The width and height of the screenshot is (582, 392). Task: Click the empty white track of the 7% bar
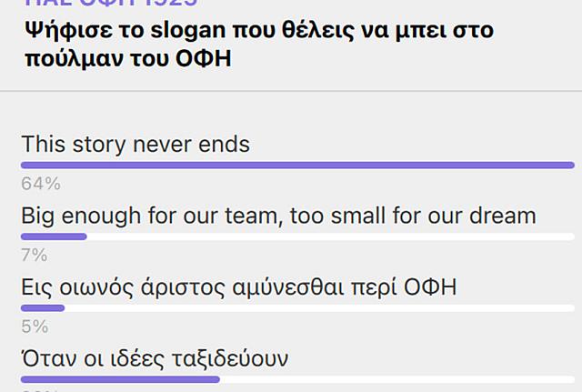[x=327, y=236]
